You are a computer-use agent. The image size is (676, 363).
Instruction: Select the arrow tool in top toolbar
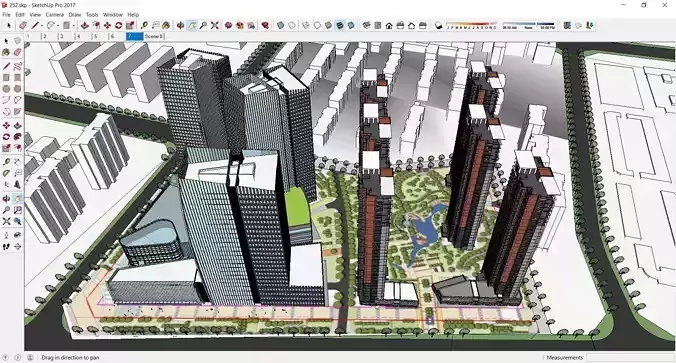coord(9,25)
